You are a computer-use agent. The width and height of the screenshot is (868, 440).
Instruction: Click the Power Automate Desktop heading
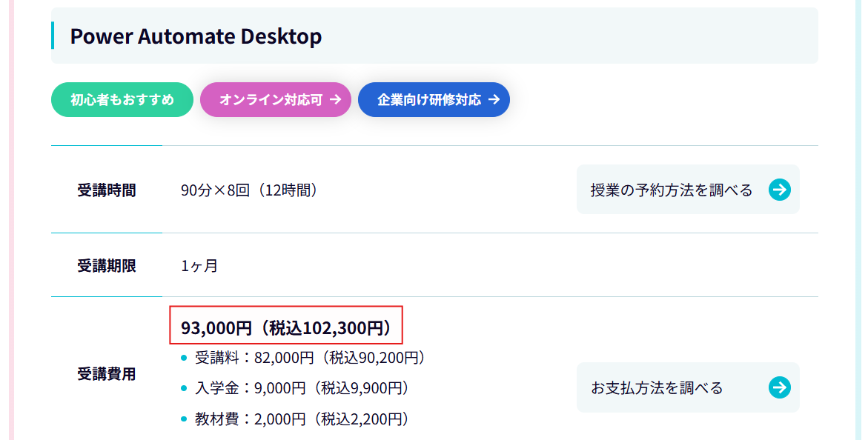tap(196, 36)
